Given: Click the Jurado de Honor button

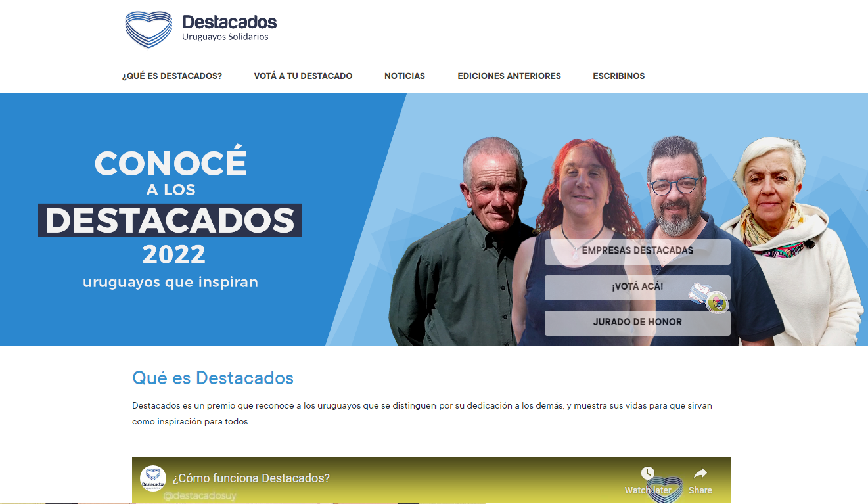Looking at the screenshot, I should 637,323.
